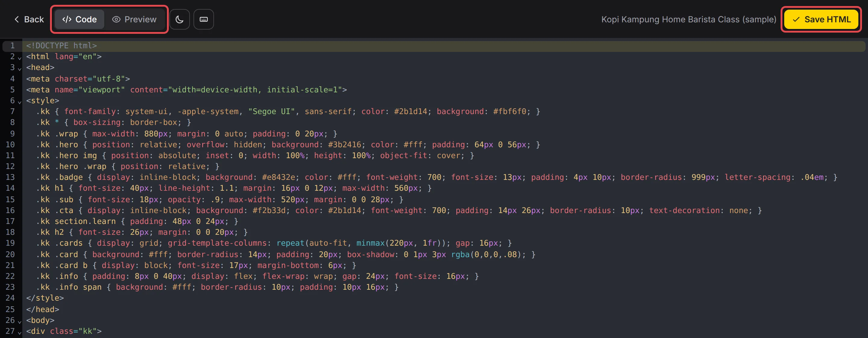
Task: Click repeat(auto-fit in the .cards rule
Action: tap(312, 243)
